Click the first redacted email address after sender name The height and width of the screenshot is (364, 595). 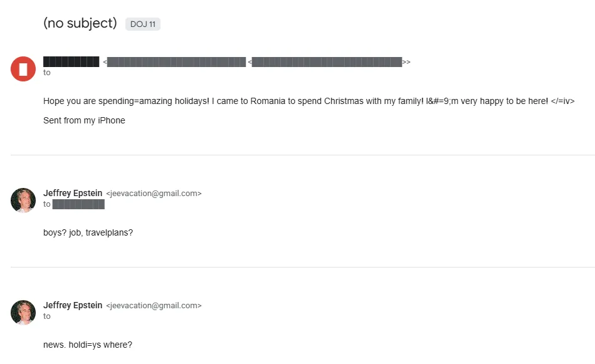(176, 62)
